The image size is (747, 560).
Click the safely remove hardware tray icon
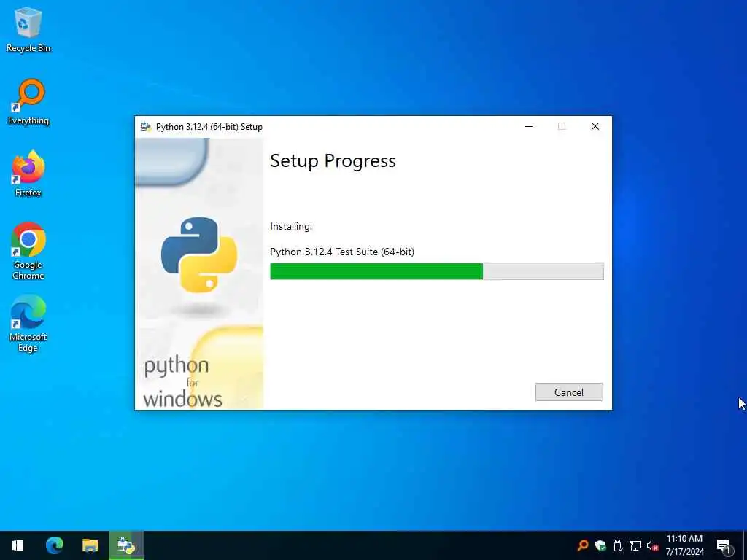(618, 545)
